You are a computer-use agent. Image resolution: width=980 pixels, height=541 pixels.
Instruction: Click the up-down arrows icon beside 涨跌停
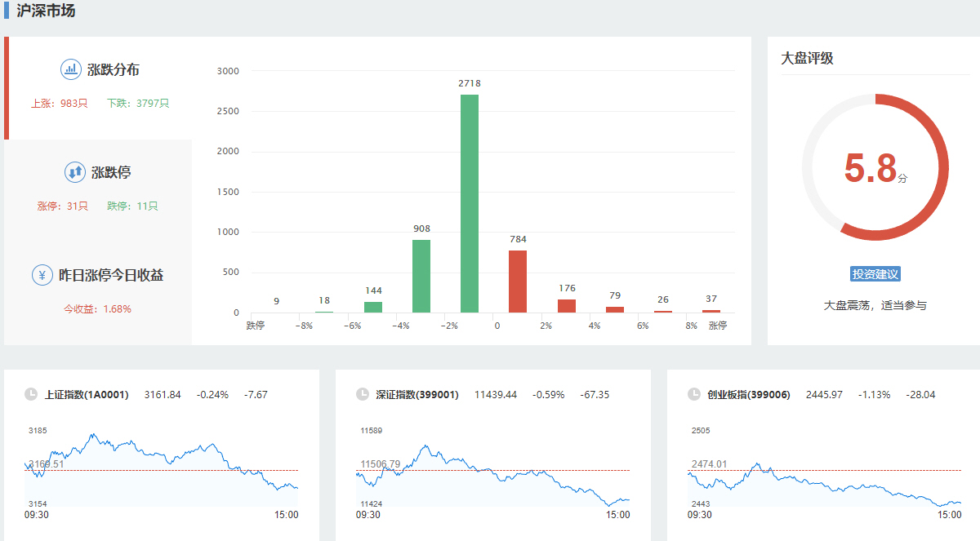click(75, 172)
